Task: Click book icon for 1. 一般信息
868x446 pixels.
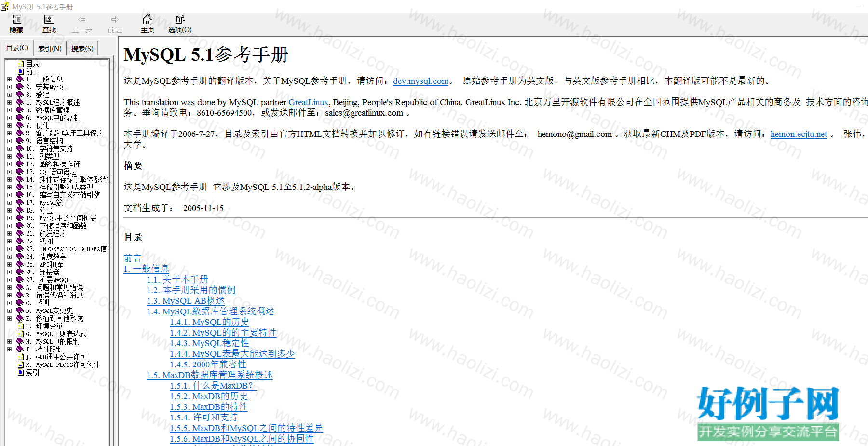Action: click(20, 79)
